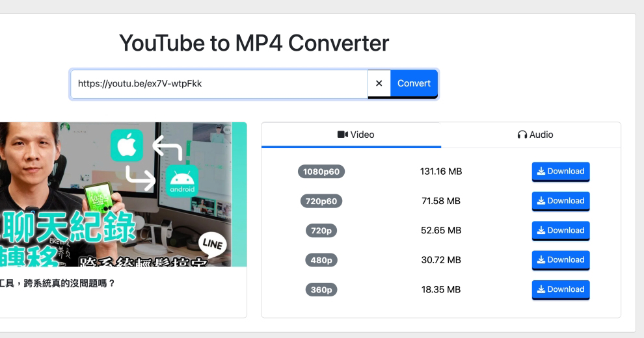Viewport: 644px width, 338px height.
Task: Click into the YouTube URL input field
Action: point(219,84)
